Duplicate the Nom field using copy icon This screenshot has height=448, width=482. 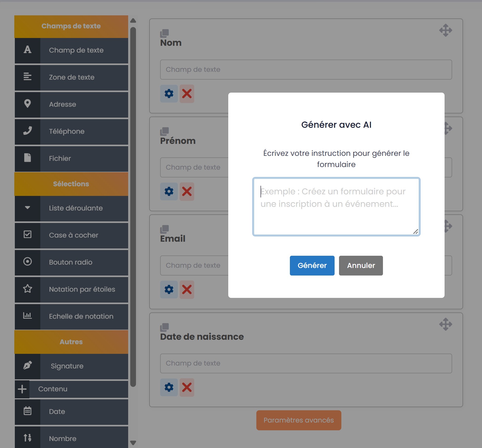coord(164,33)
